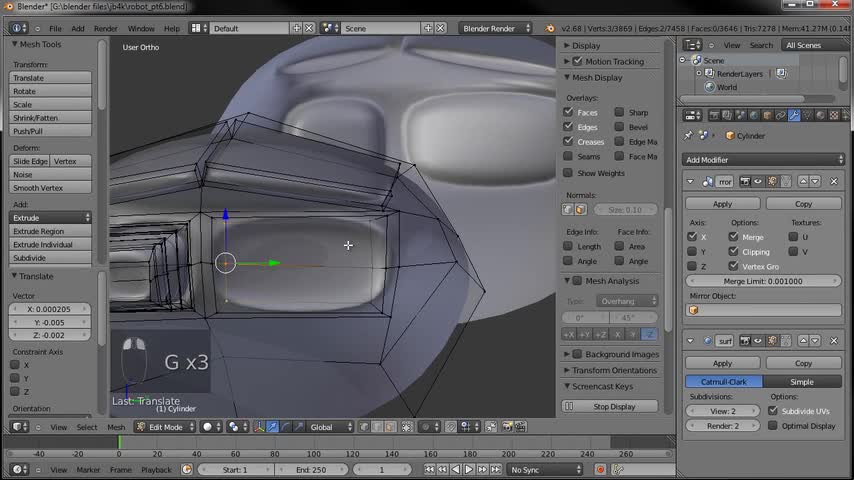854x480 pixels.
Task: Select face select mode
Action: coord(390,427)
